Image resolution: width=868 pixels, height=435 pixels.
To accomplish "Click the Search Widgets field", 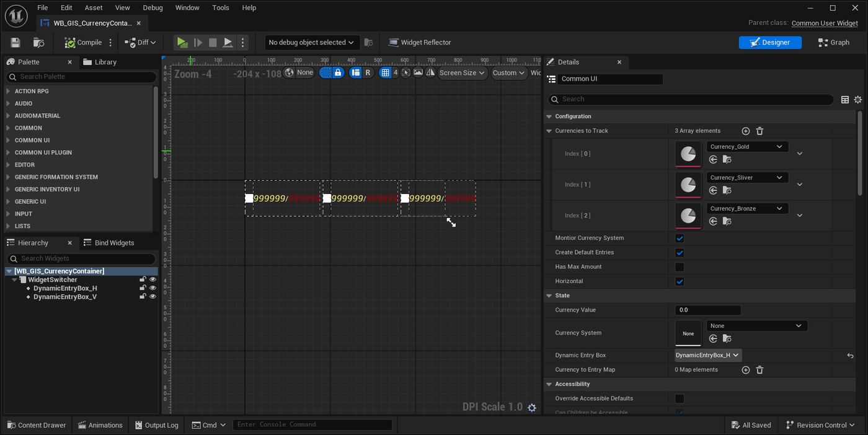I will pos(81,258).
